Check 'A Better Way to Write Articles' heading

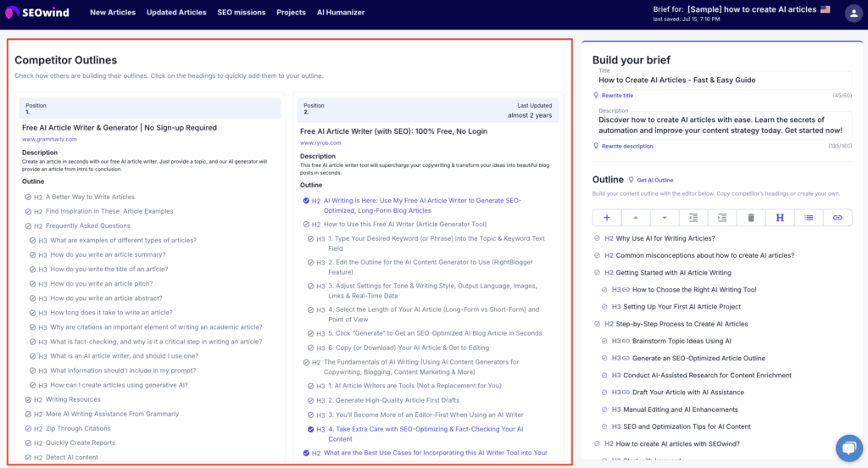click(x=28, y=198)
